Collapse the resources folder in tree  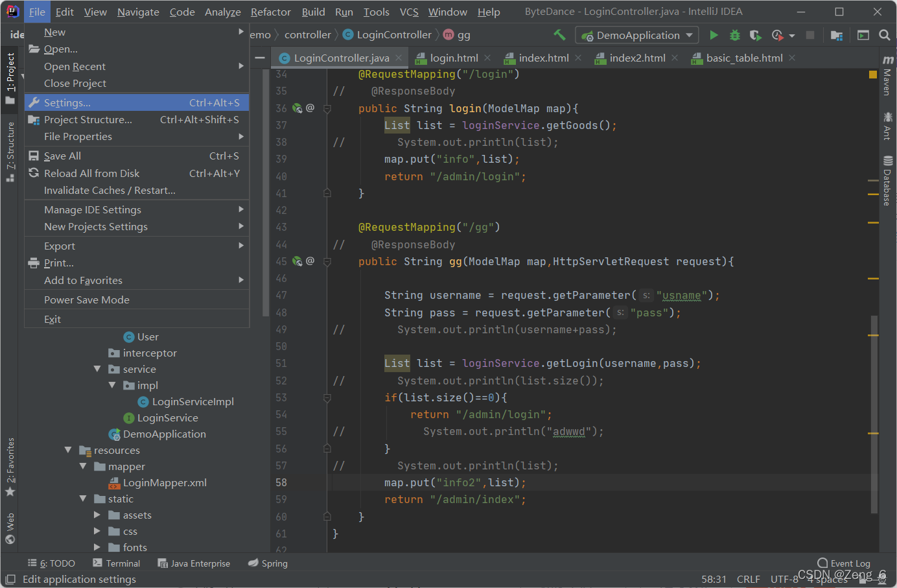pos(68,450)
